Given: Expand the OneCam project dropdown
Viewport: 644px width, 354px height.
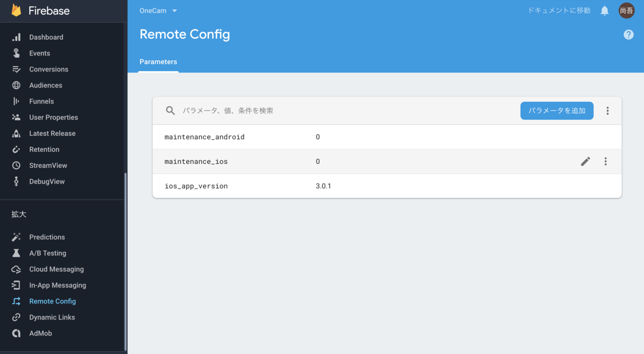Looking at the screenshot, I should point(158,11).
